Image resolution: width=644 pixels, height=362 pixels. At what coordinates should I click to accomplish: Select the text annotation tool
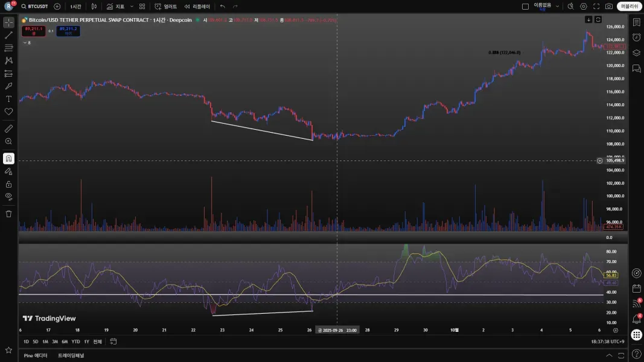(x=8, y=99)
